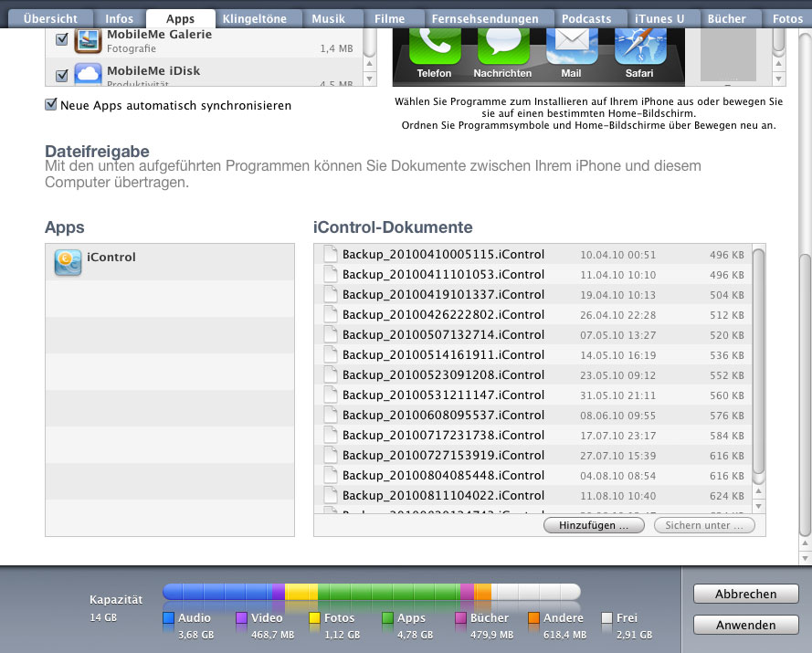Viewport: 812px width, 653px height.
Task: Click file icon of Backup_20100804085448.iControl
Action: pos(330,476)
